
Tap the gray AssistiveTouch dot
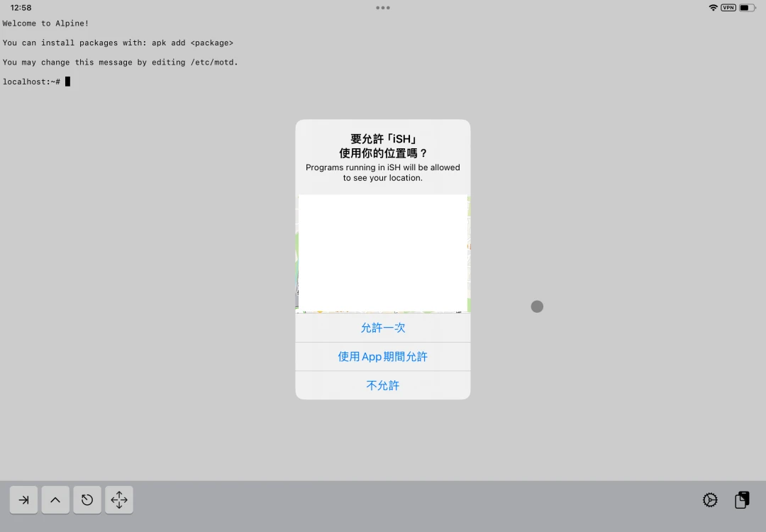coord(537,306)
